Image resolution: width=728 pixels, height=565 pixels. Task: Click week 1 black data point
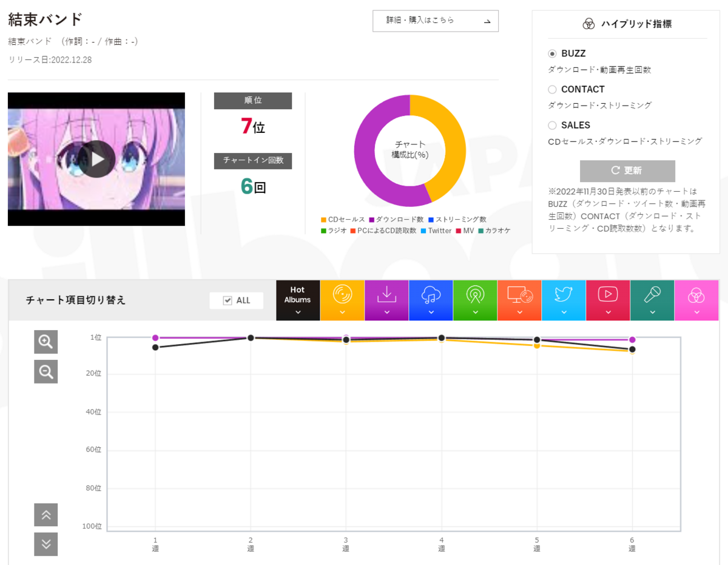[x=155, y=347]
